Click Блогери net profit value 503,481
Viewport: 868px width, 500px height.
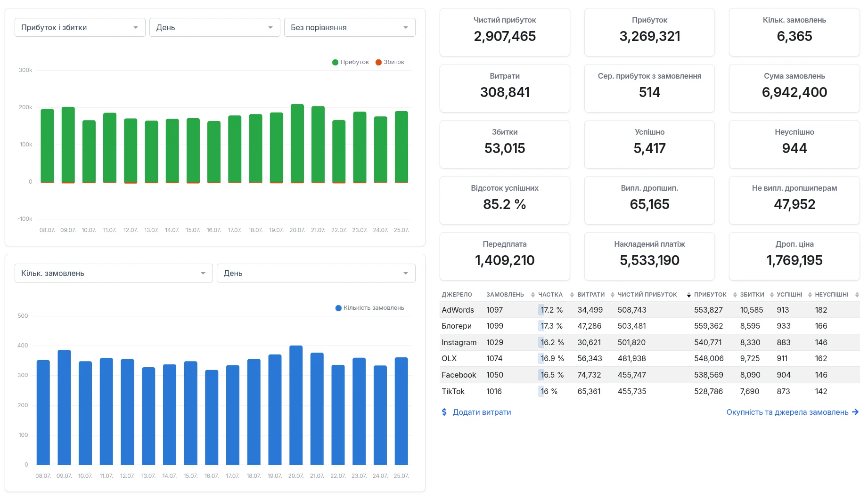click(x=631, y=326)
